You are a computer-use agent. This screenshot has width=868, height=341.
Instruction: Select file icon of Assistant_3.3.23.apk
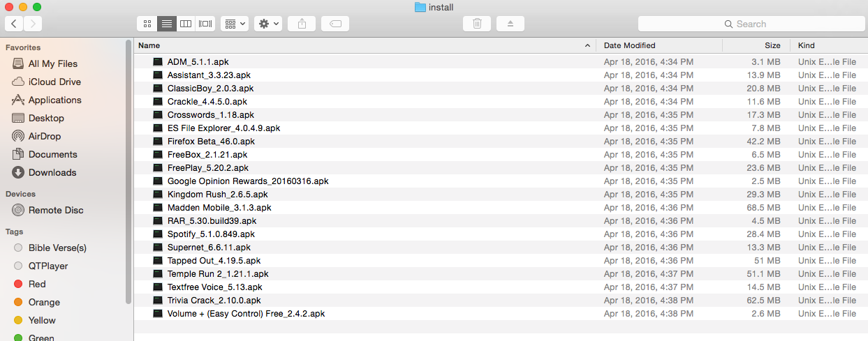click(x=158, y=75)
